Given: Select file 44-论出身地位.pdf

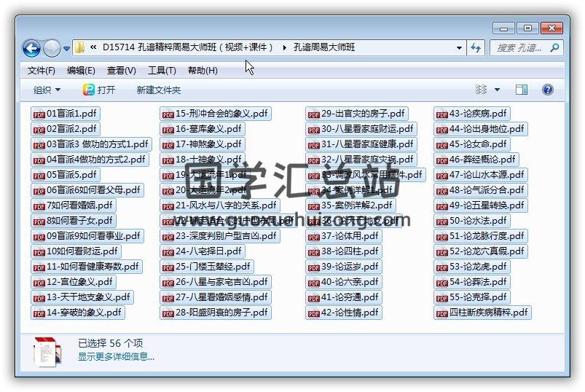Looking at the screenshot, I should (x=481, y=129).
